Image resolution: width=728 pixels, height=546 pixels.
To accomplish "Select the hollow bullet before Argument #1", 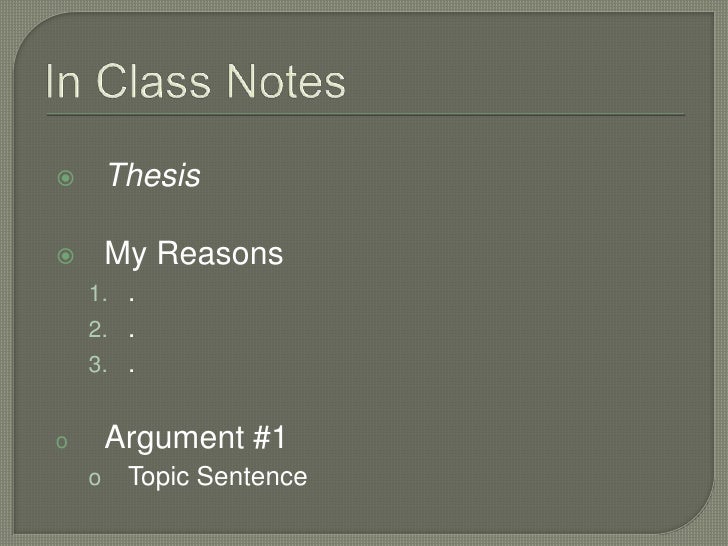I will 61,441.
